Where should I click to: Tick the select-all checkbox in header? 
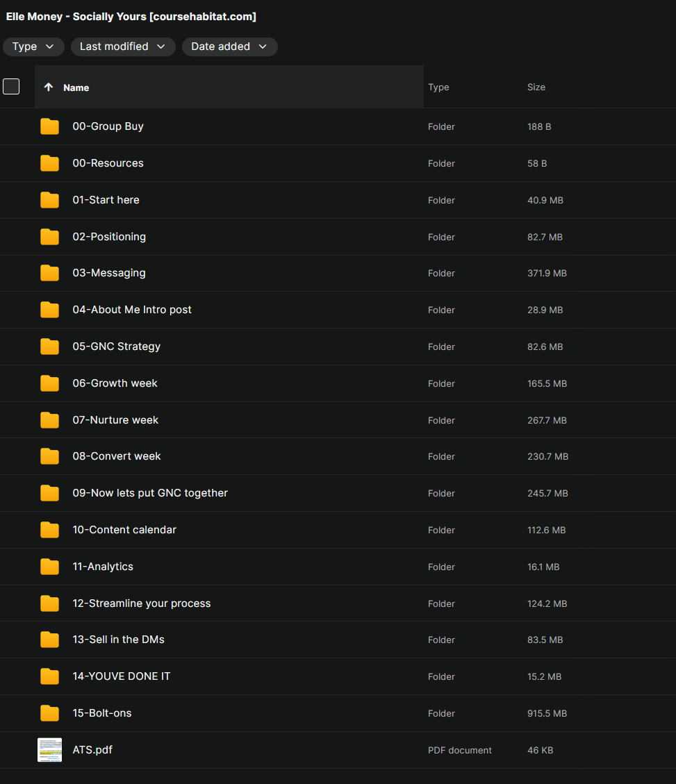click(11, 87)
